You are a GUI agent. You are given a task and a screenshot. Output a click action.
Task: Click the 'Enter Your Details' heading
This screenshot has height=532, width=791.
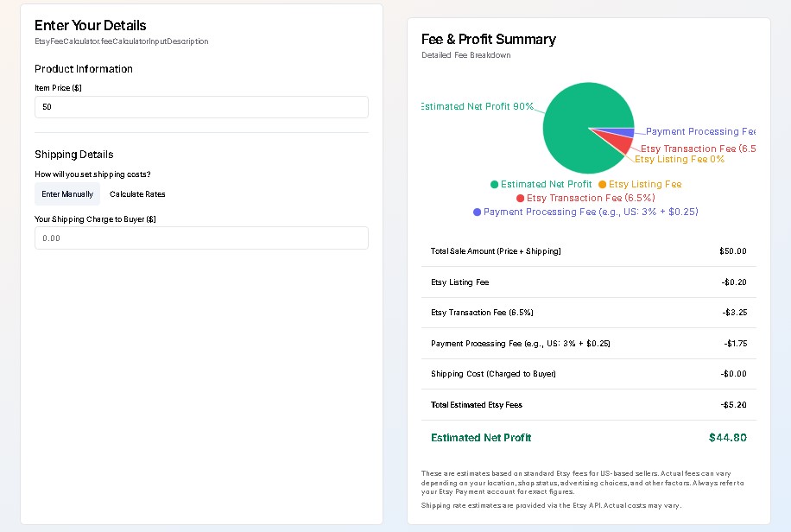(91, 25)
